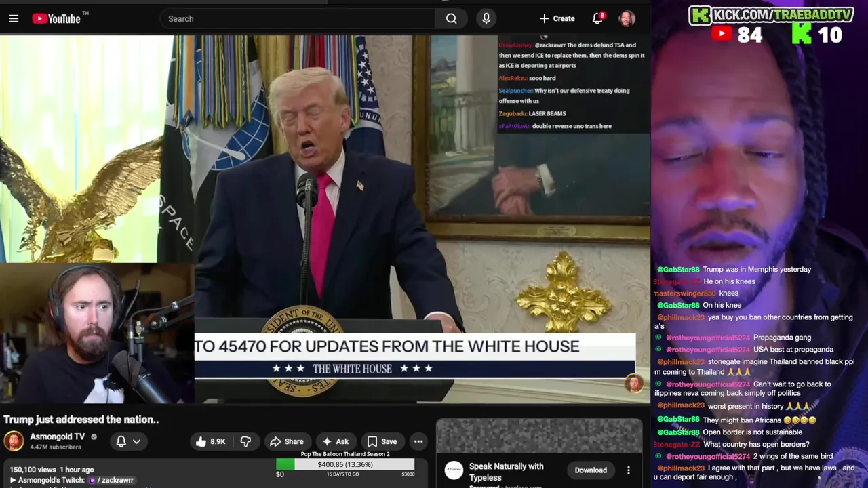This screenshot has width=868, height=488.
Task: Open the Create upload menu
Action: (x=557, y=19)
